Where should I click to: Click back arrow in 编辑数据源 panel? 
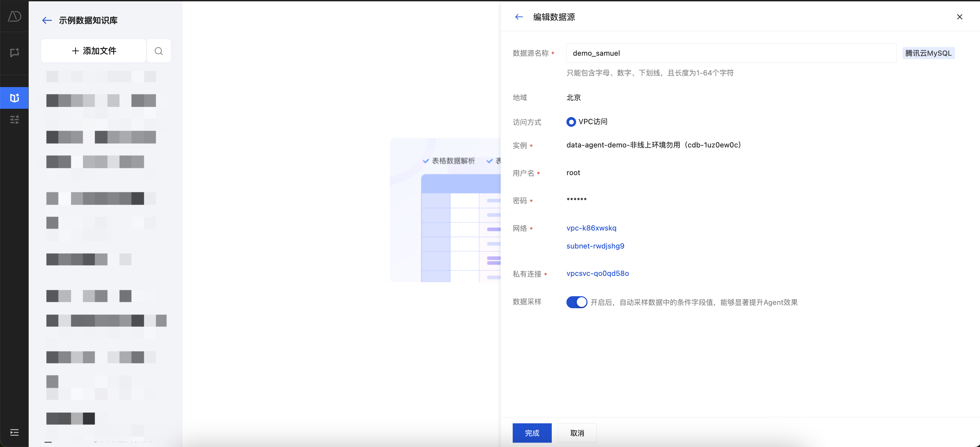(519, 17)
